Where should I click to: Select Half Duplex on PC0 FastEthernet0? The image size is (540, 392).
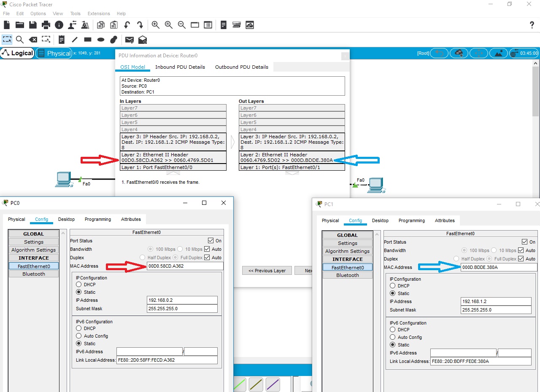coord(142,258)
